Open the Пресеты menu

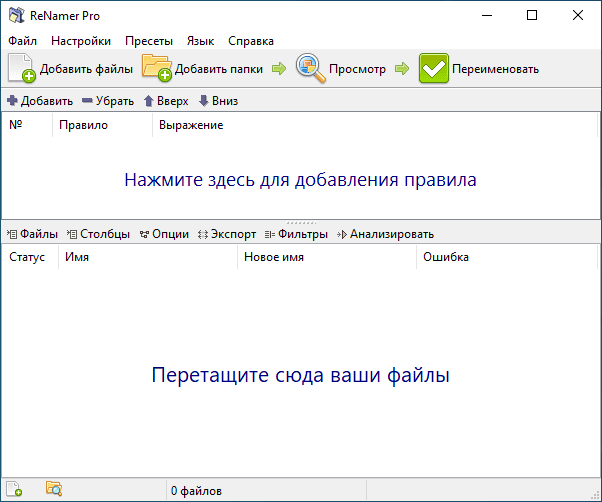coord(149,41)
